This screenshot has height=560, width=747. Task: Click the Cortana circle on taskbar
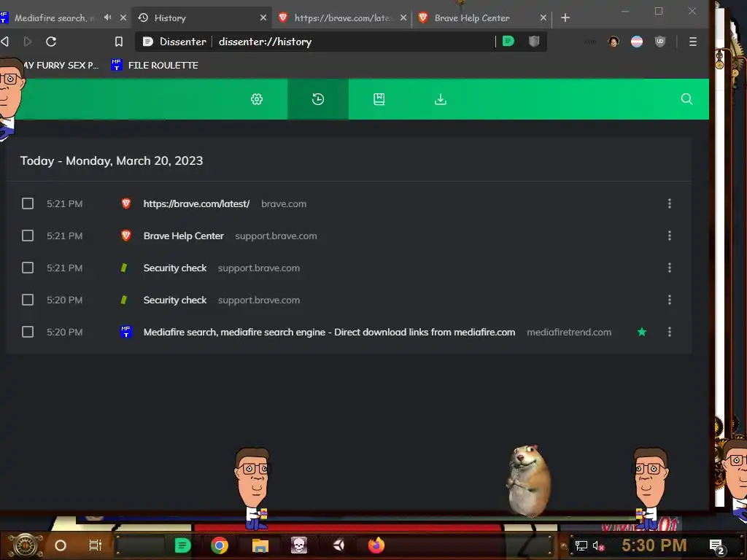61,545
